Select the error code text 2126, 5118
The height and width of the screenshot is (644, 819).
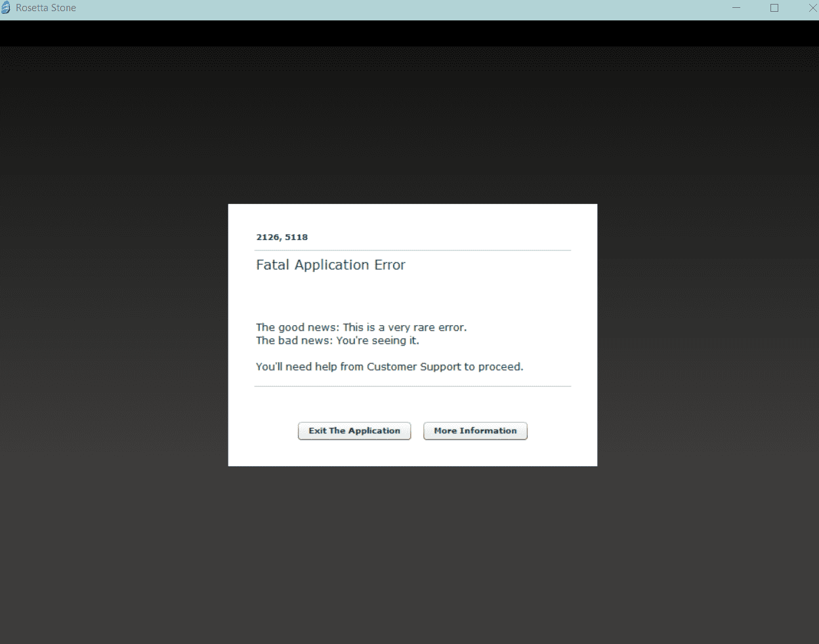[x=282, y=237]
